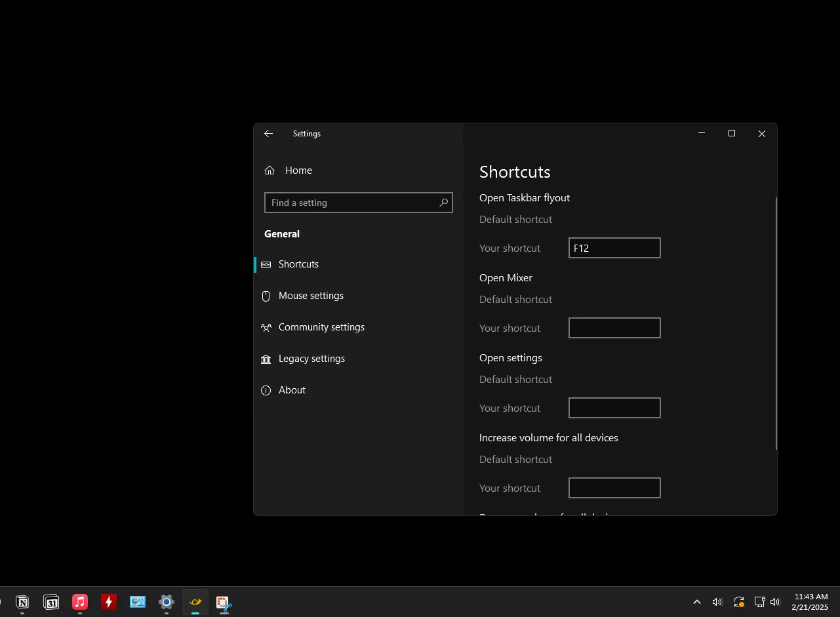840x617 pixels.
Task: Maximize the Settings window
Action: [x=732, y=133]
